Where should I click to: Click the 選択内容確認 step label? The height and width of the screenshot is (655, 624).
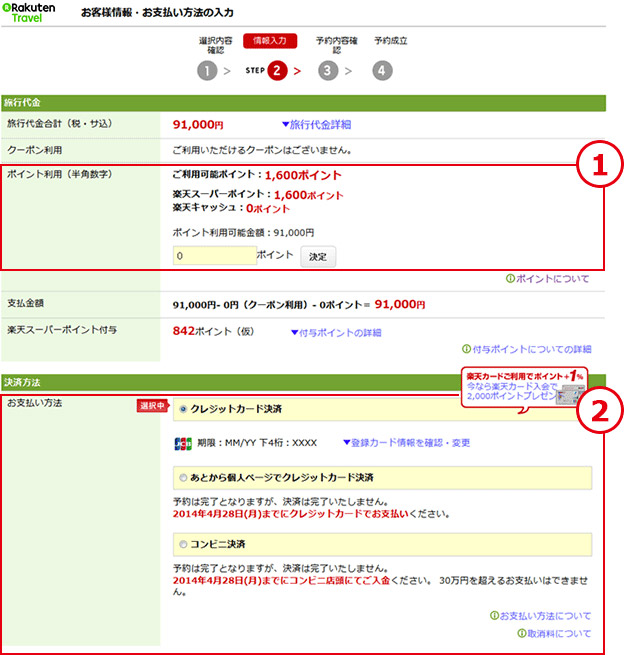pyautogui.click(x=216, y=45)
